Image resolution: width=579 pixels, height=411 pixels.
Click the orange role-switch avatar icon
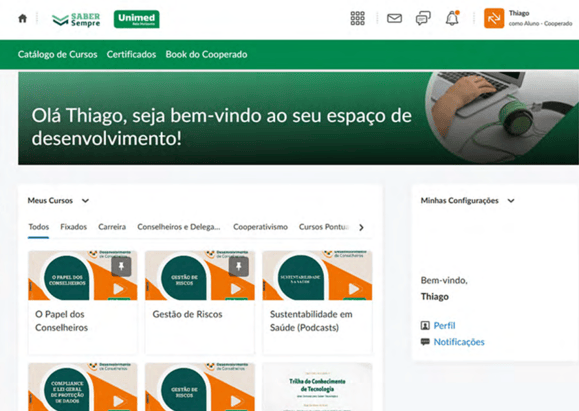494,18
